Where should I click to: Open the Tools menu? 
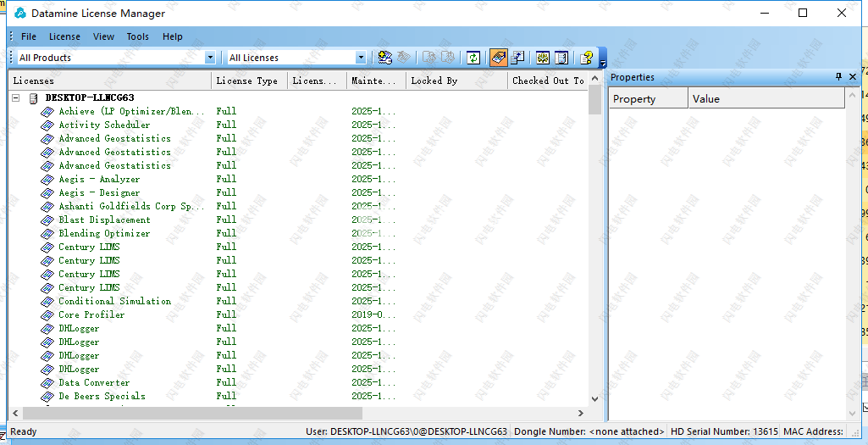point(138,36)
